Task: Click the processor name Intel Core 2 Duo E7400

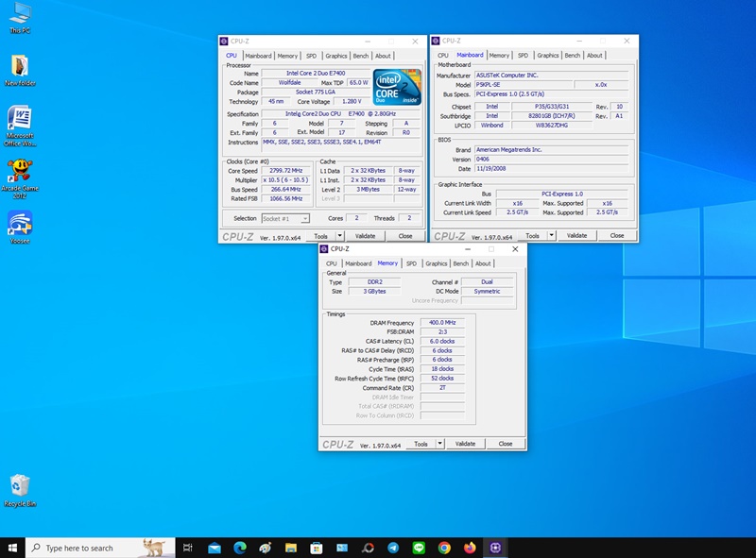Action: coord(316,74)
